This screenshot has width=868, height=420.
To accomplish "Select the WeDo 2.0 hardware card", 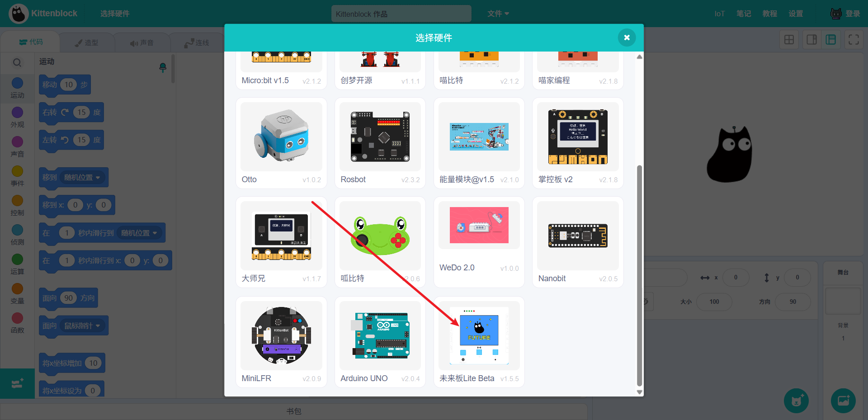I will pyautogui.click(x=479, y=242).
